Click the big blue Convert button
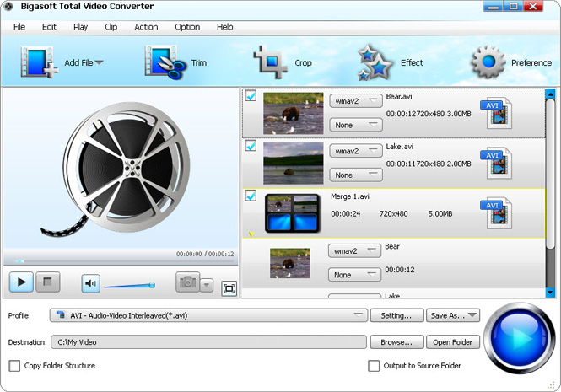Image resolution: width=561 pixels, height=392 pixels. 520,338
